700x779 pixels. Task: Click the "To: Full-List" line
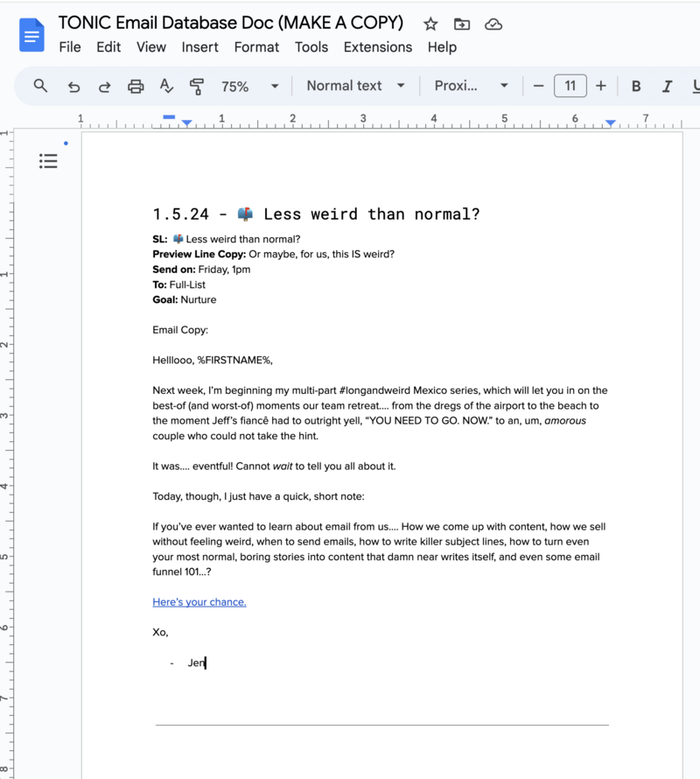pos(178,284)
